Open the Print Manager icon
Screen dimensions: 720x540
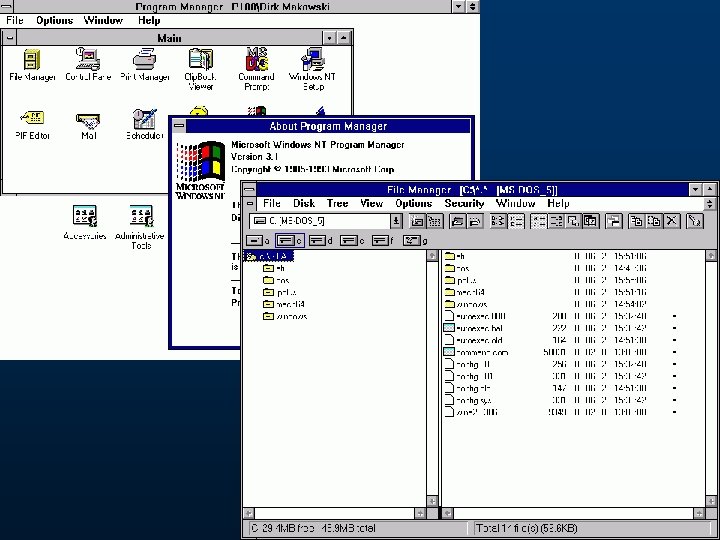(x=145, y=60)
